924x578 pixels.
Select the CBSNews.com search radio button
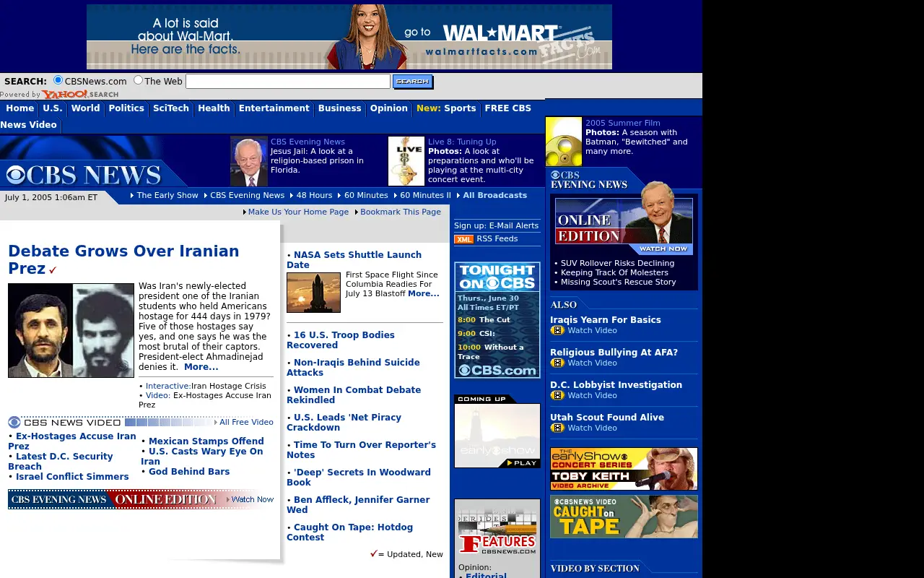coord(58,80)
